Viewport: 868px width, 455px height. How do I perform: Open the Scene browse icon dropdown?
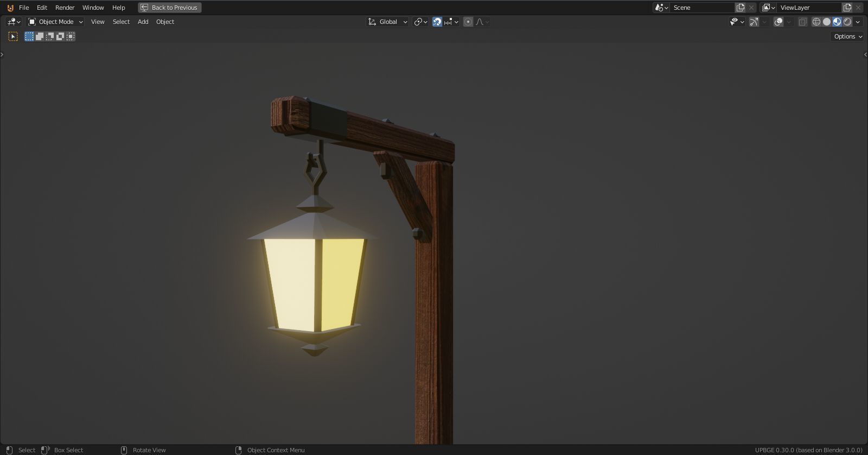[661, 8]
